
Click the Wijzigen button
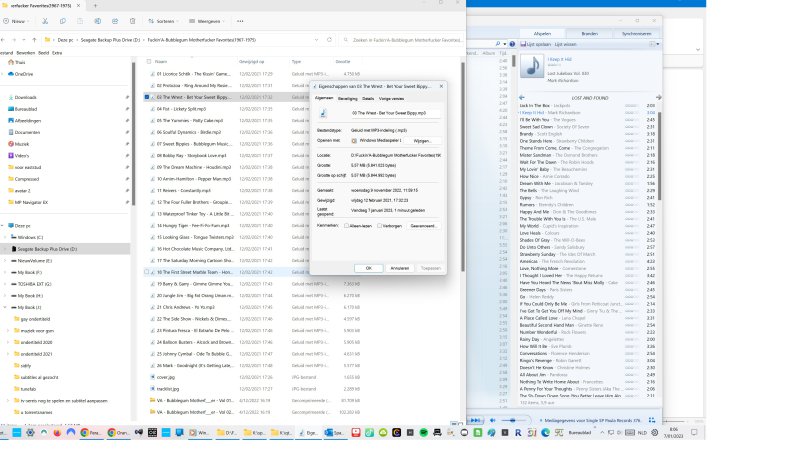[423, 142]
